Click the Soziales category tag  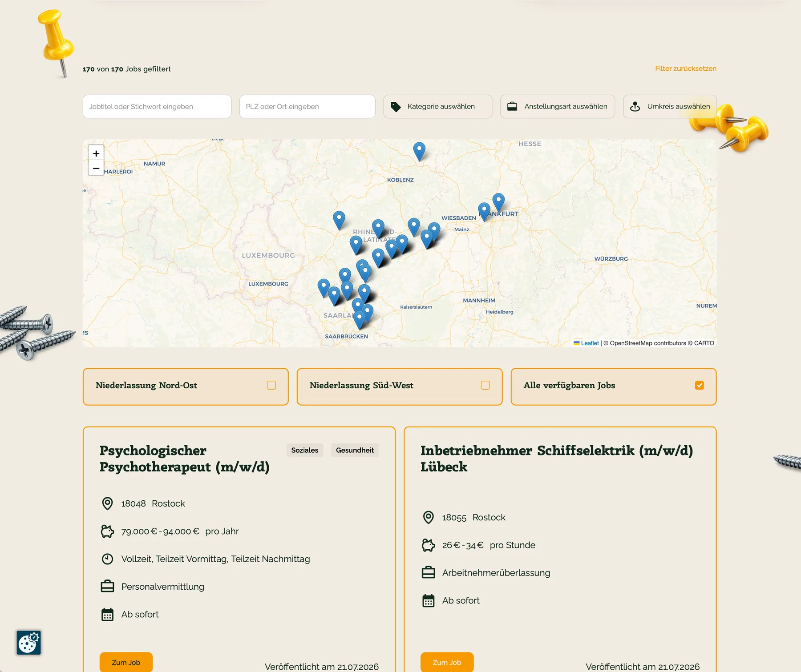tap(305, 450)
